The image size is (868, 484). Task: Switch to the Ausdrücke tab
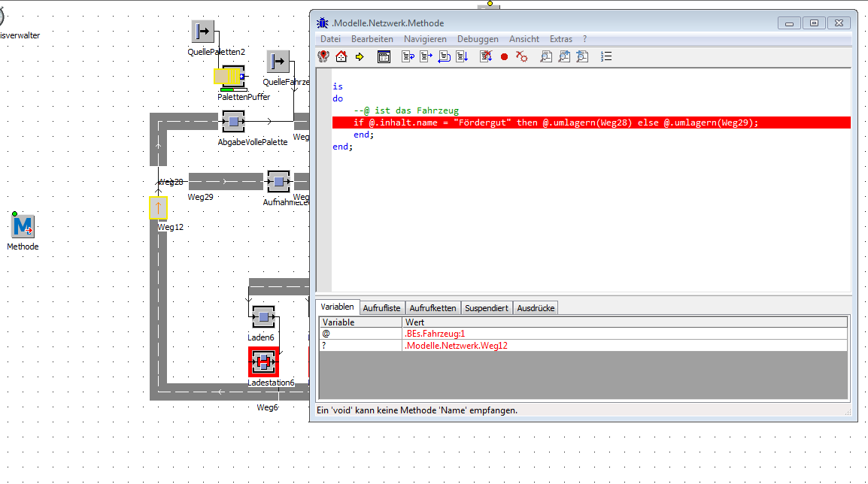536,308
